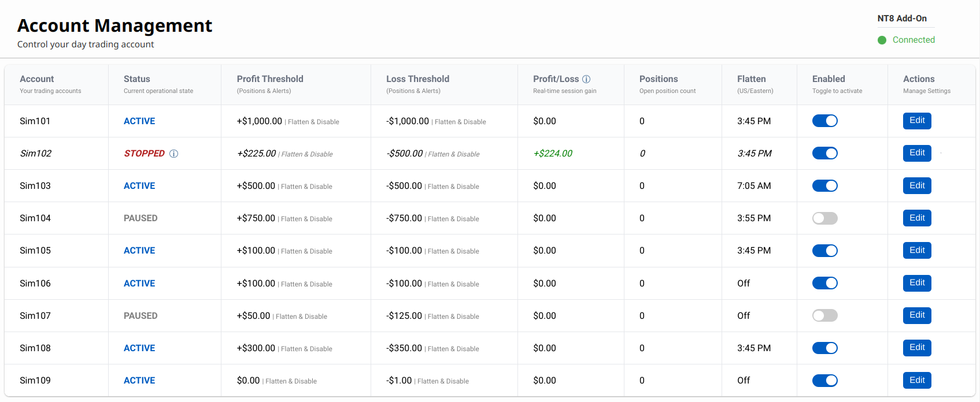Viewport: 980px width, 402px height.
Task: Turn off the Sim108 enabled toggle
Action: [825, 348]
